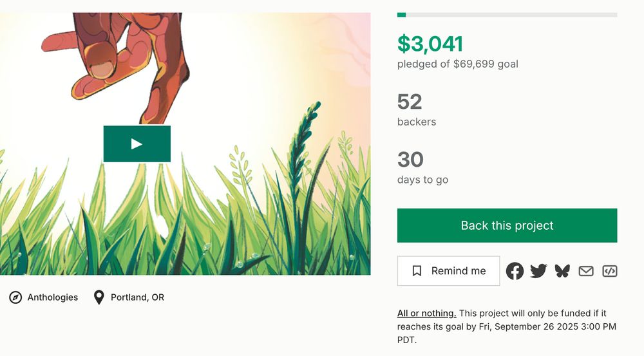
Task: Click the 30 days to go counter
Action: coord(410,160)
